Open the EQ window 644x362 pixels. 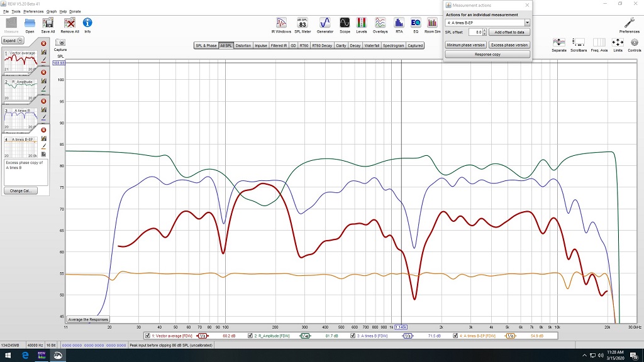pyautogui.click(x=416, y=23)
